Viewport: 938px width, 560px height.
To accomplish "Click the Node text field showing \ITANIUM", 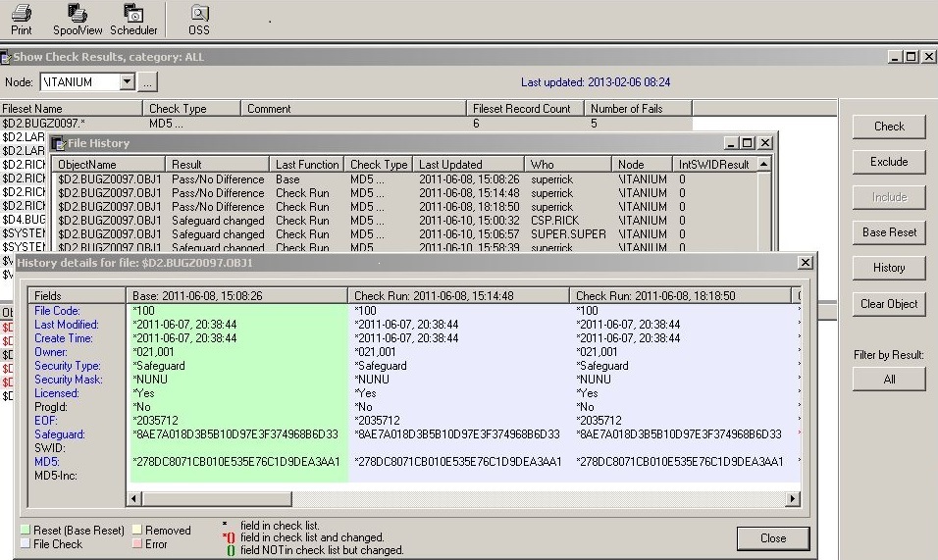I will [x=80, y=81].
